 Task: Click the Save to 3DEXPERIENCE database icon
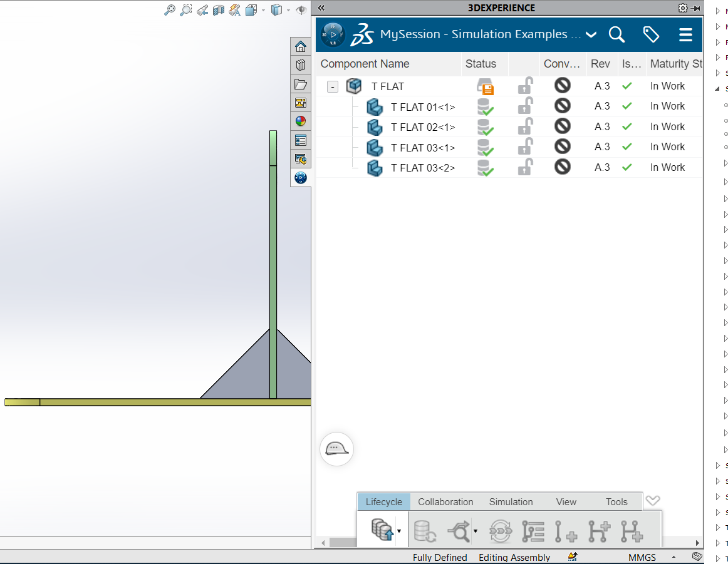[x=383, y=530]
